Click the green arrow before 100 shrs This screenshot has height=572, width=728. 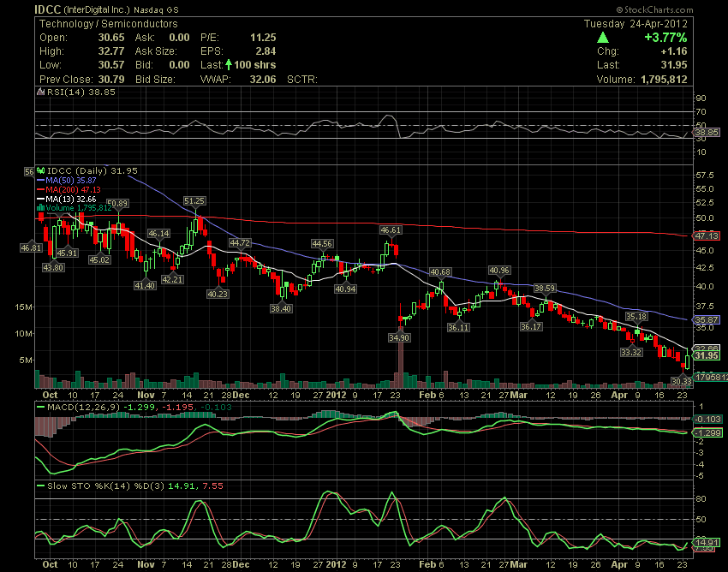click(229, 64)
